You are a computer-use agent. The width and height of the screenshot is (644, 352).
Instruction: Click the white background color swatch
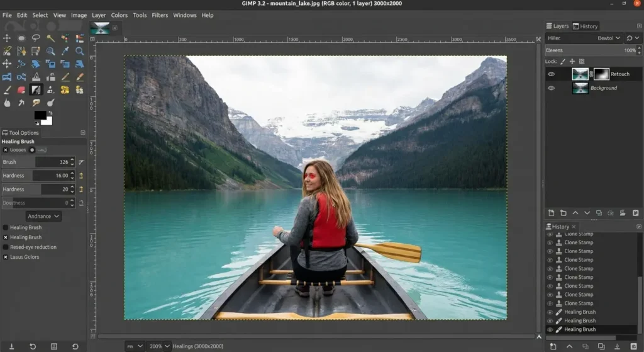48,122
